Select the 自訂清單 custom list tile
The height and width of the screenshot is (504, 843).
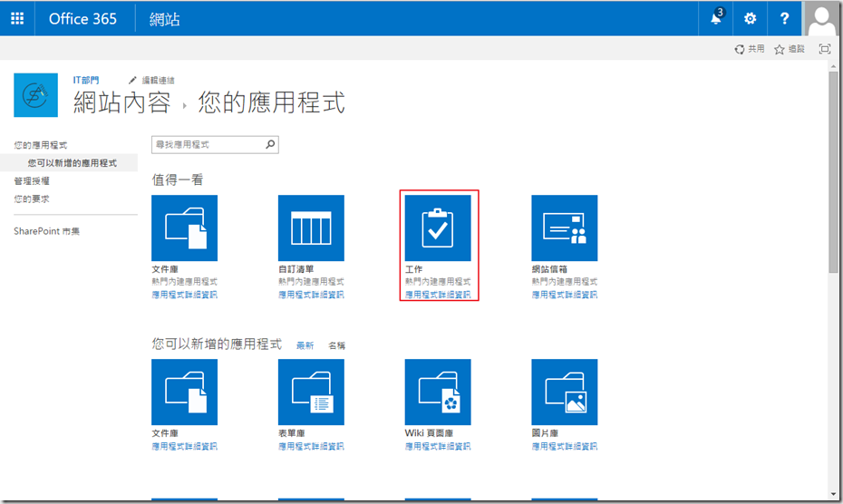pyautogui.click(x=311, y=228)
